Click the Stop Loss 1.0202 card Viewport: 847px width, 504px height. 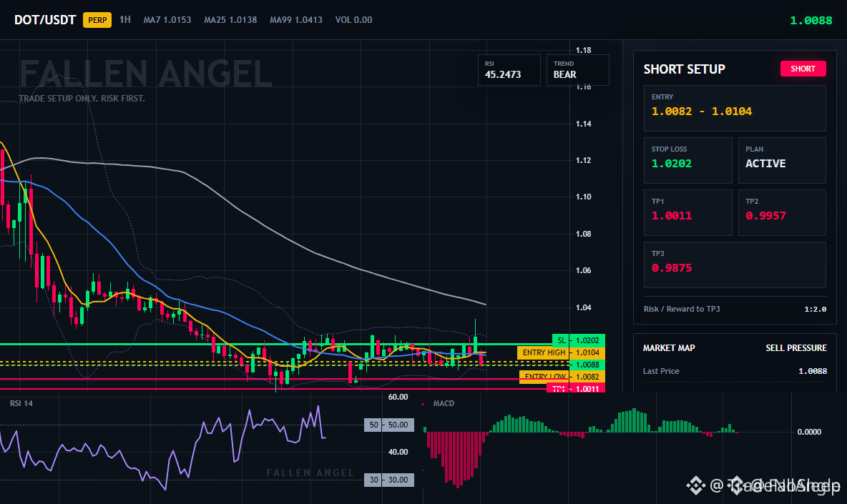pos(687,161)
